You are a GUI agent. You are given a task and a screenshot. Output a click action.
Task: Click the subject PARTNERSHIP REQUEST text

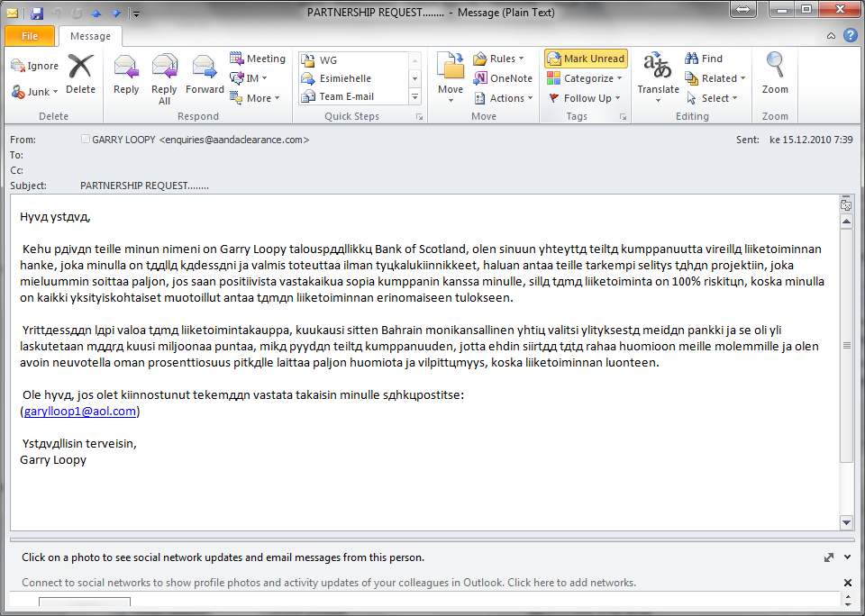(x=144, y=186)
